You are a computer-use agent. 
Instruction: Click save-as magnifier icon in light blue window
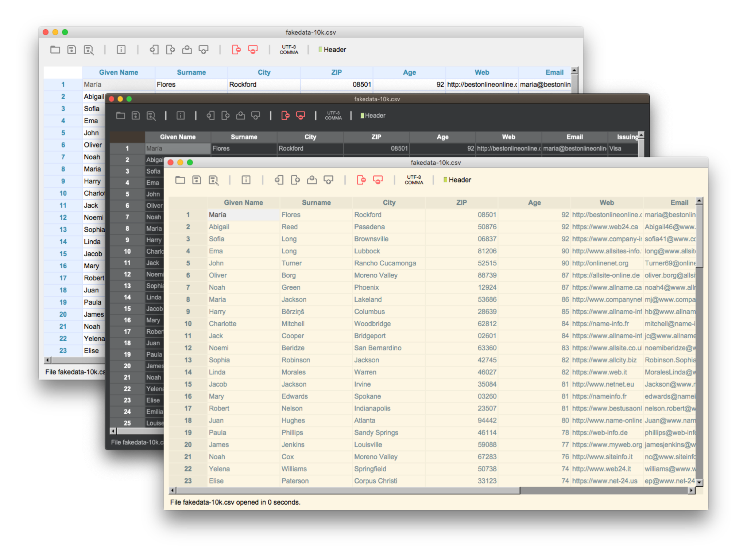click(89, 50)
